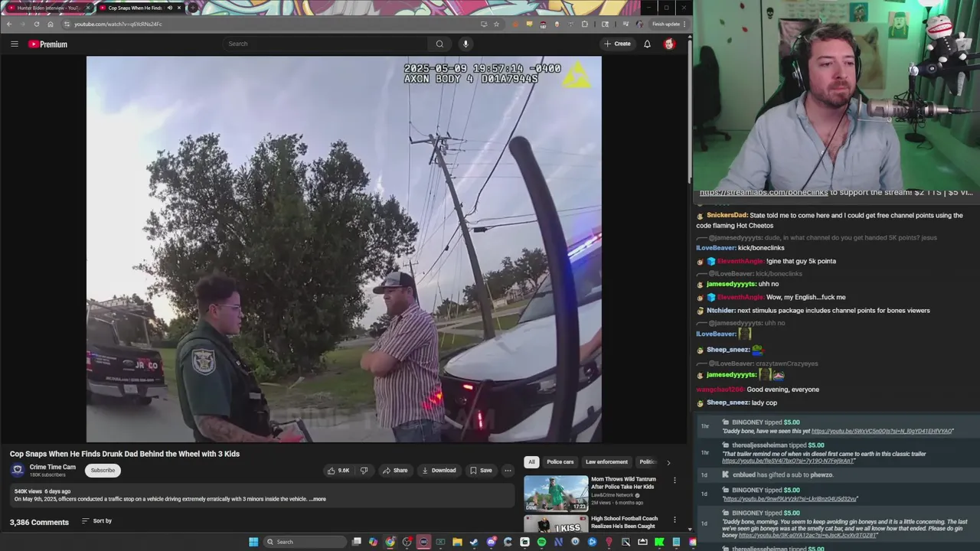The image size is (980, 551).
Task: Open a new browser tab
Action: click(194, 8)
